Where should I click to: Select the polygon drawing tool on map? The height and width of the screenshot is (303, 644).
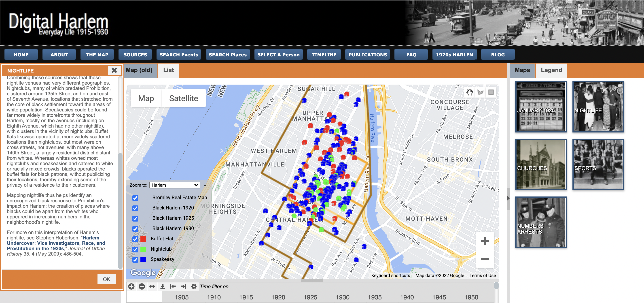(x=480, y=92)
